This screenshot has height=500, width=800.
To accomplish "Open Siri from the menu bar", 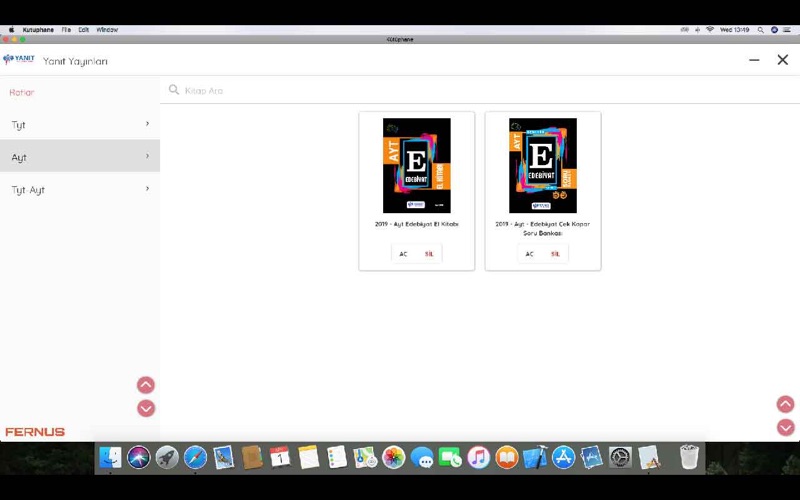I will pos(774,30).
